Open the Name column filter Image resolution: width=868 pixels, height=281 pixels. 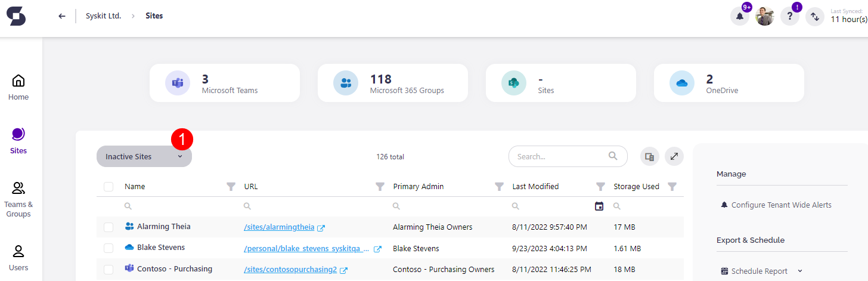click(x=231, y=187)
